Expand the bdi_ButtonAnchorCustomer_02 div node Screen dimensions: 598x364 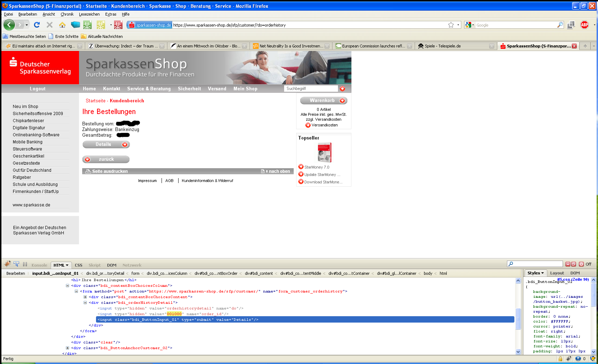(67, 348)
